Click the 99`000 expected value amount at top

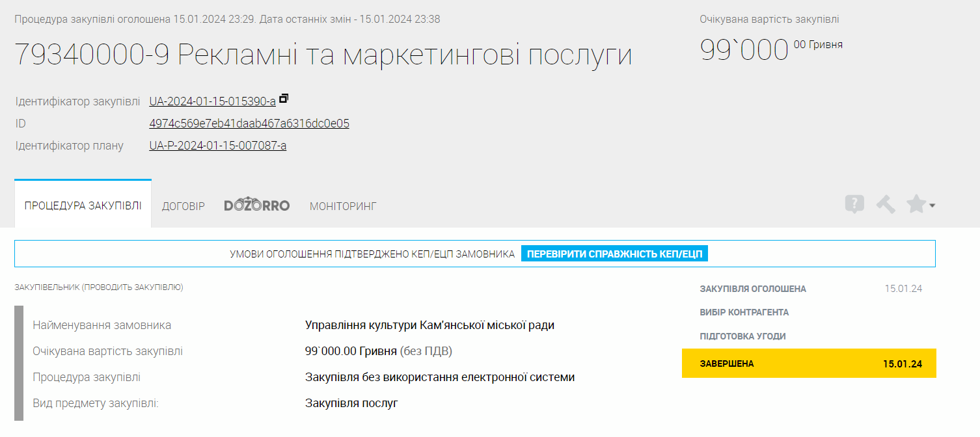tap(744, 50)
